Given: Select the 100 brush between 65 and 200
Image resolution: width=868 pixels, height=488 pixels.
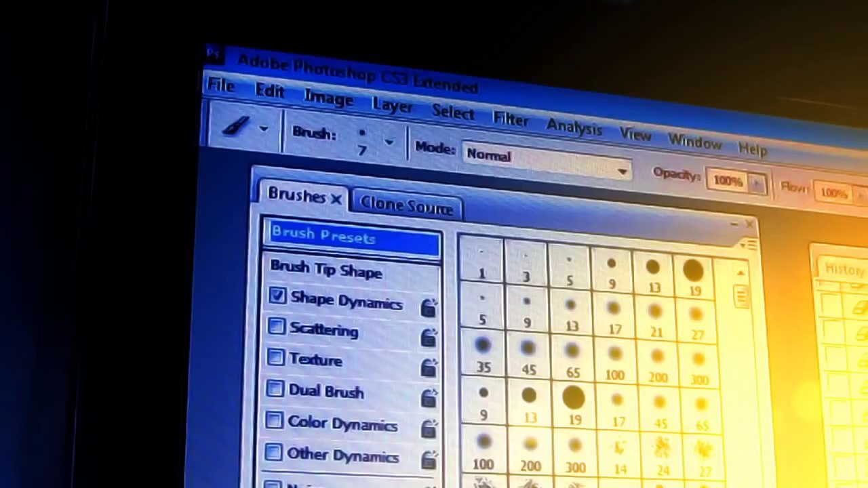Looking at the screenshot, I should click(x=614, y=365).
